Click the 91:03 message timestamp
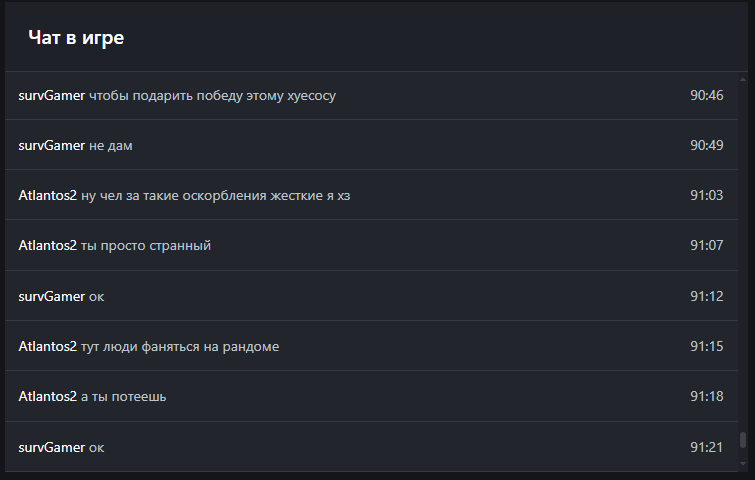Screen dimensions: 755x480 point(706,196)
